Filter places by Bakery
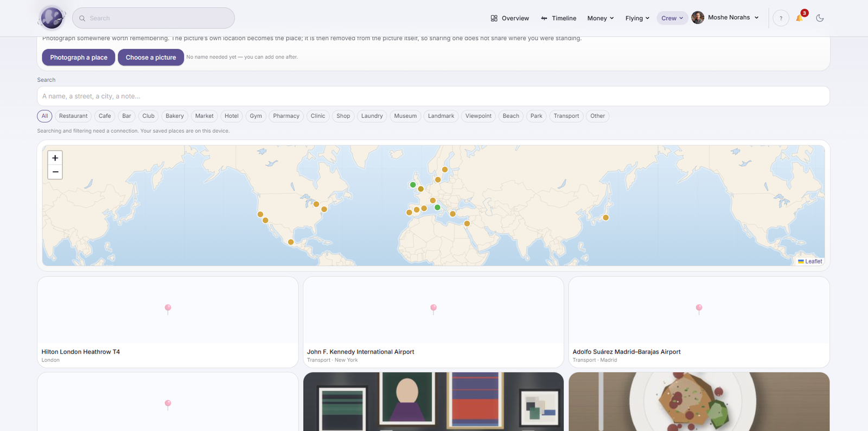868x431 pixels. pyautogui.click(x=175, y=116)
